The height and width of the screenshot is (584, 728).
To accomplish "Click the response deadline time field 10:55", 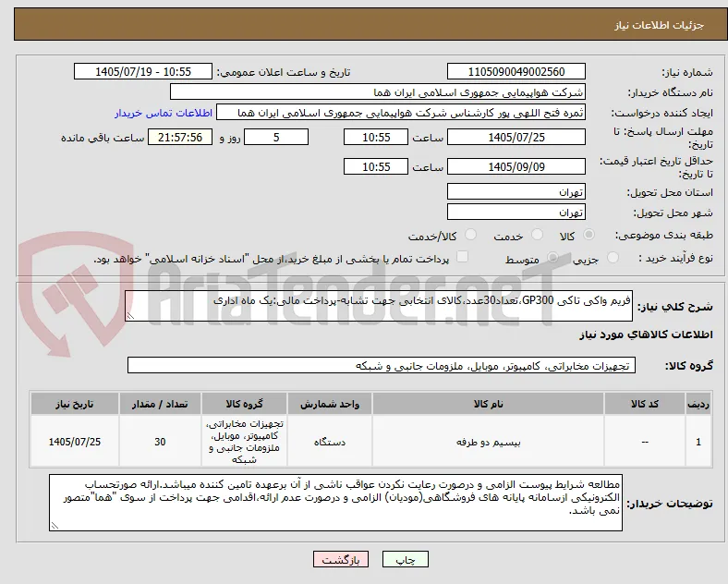I will pyautogui.click(x=376, y=137).
